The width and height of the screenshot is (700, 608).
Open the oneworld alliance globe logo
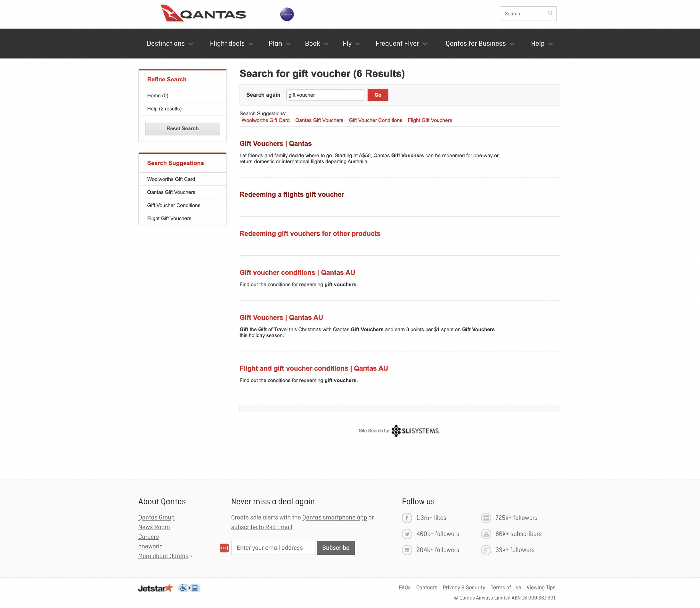(x=287, y=14)
